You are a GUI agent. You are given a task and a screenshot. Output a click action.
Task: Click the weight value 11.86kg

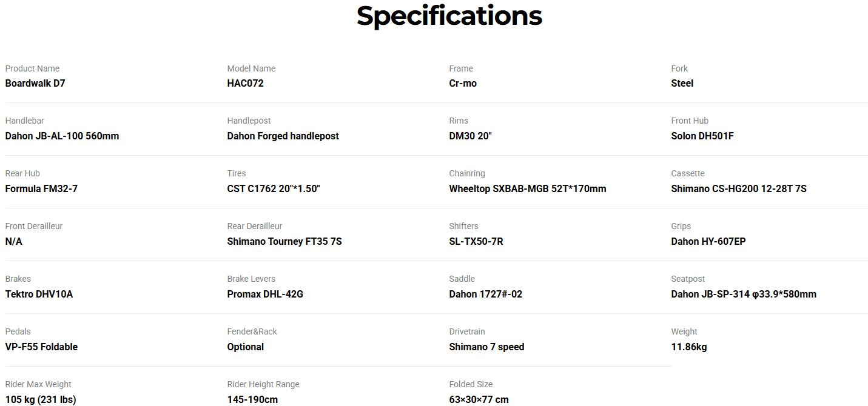coord(688,347)
